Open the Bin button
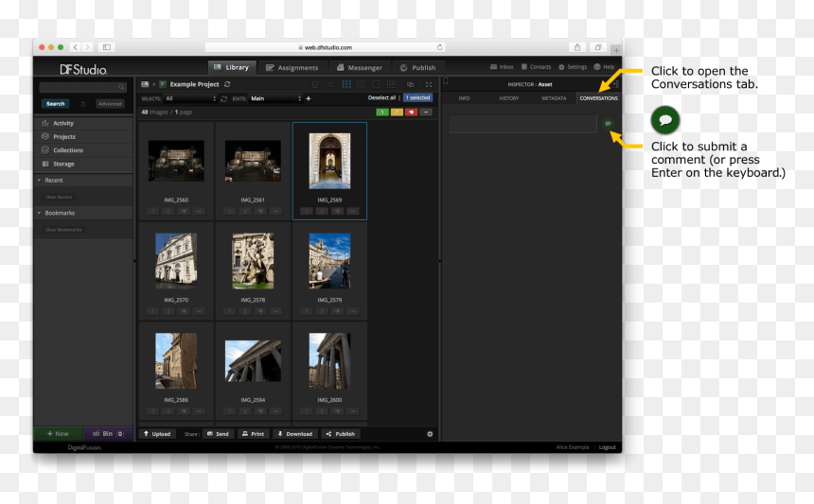This screenshot has height=504, width=814. point(108,433)
